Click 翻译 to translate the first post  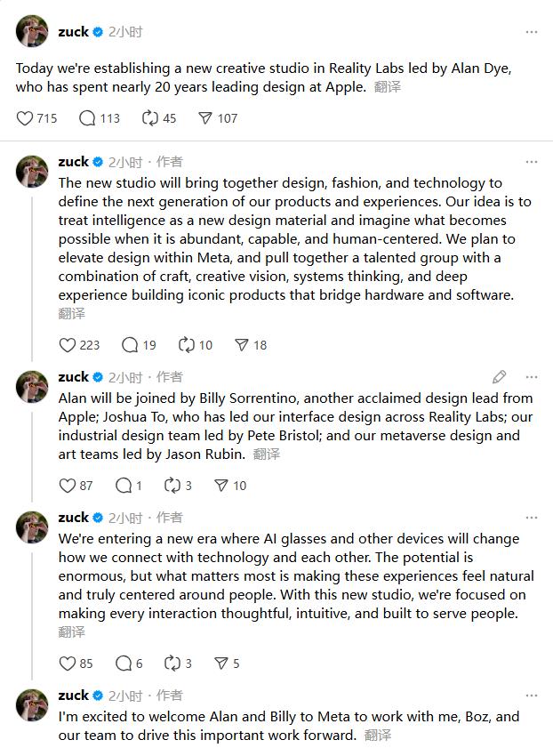coord(388,87)
